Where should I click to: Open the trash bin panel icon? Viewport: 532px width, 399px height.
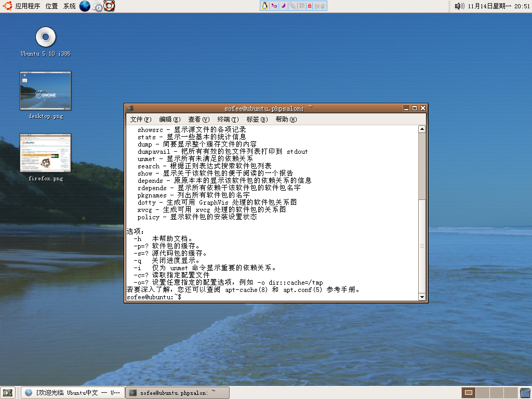point(525,393)
